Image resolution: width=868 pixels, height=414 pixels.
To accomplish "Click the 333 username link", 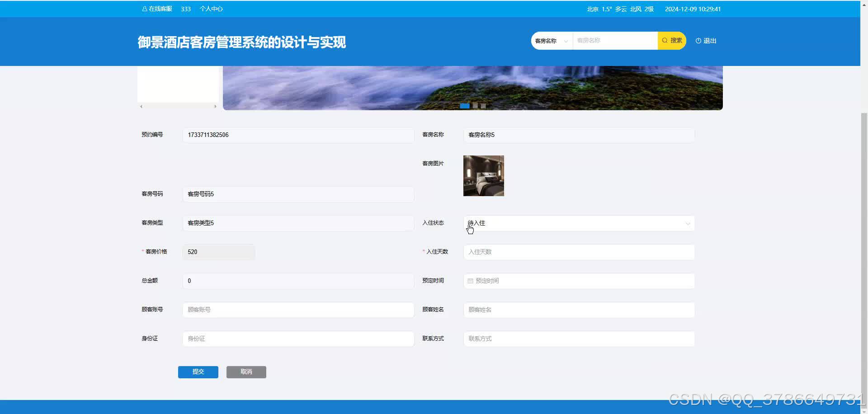I will pyautogui.click(x=186, y=9).
